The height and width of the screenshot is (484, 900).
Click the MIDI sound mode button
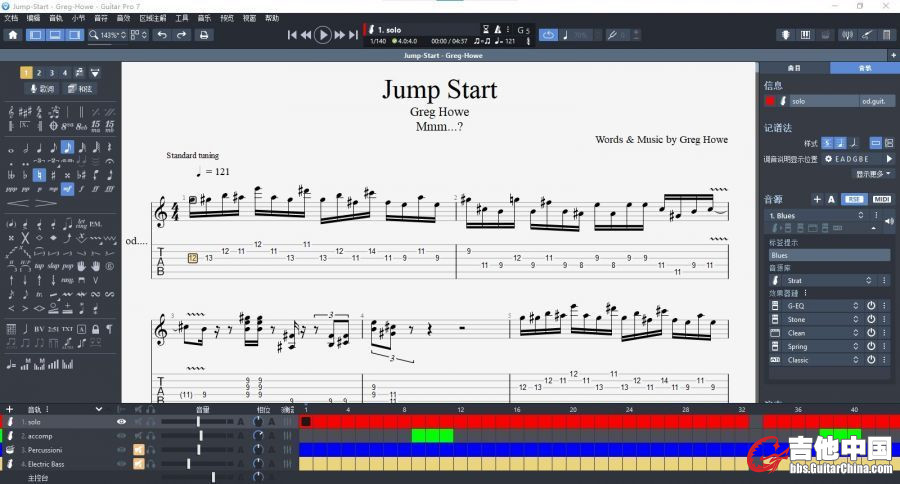(881, 199)
